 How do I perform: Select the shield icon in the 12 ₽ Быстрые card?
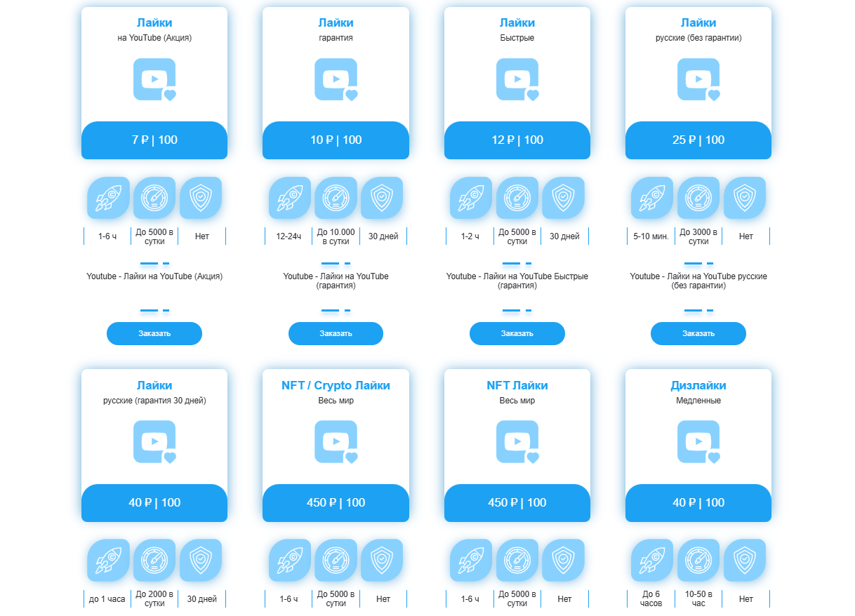pos(563,198)
